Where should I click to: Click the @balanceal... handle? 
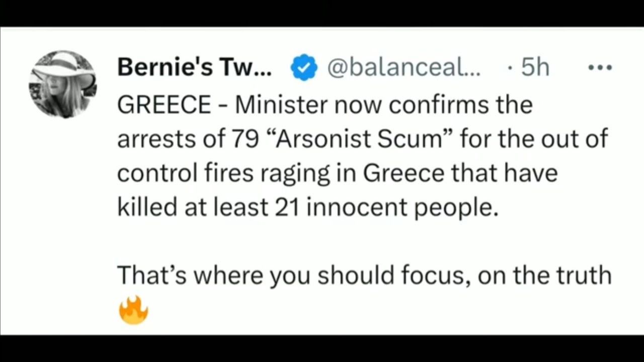point(404,68)
